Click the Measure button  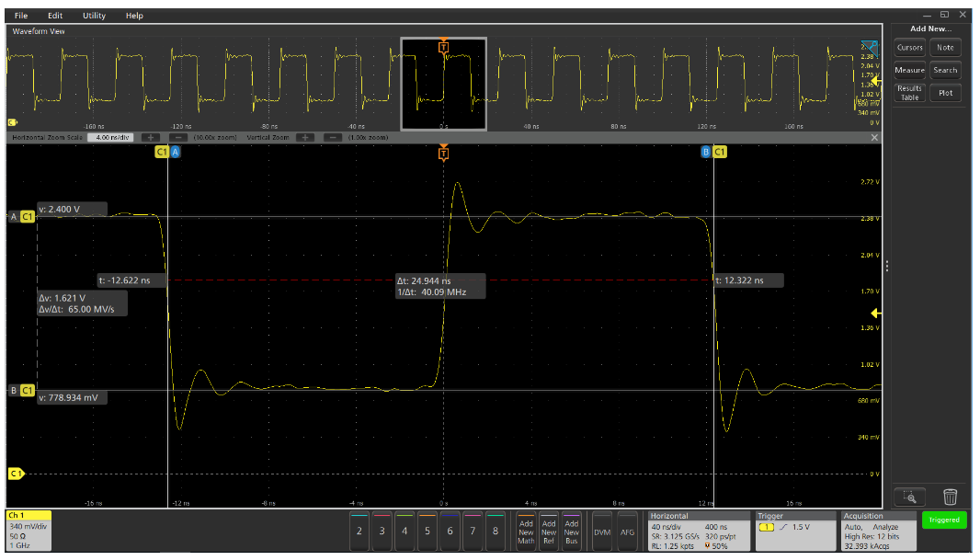(909, 70)
